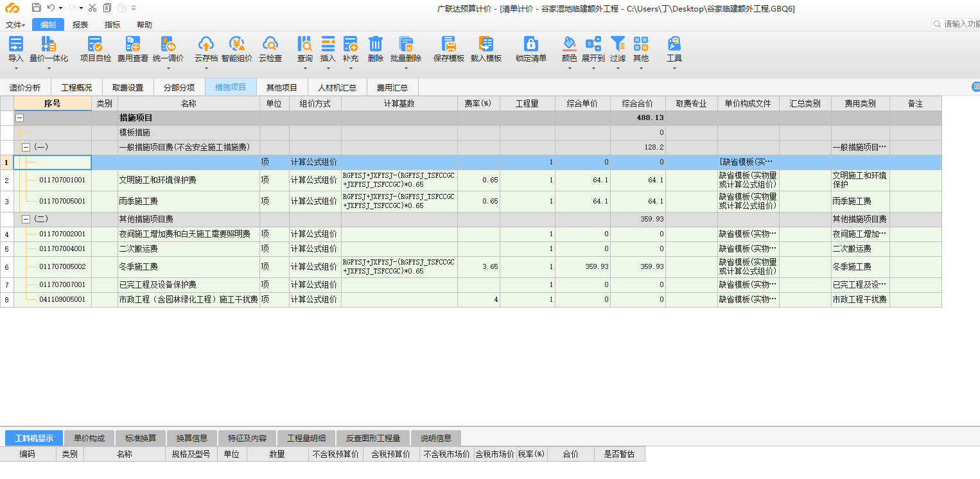Click 载入模板 load template icon
The width and height of the screenshot is (980, 479).
(x=486, y=44)
